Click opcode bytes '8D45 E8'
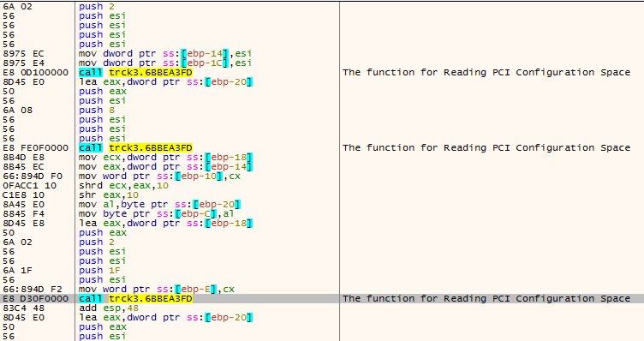Viewport: 644px width, 341px height. [23, 224]
